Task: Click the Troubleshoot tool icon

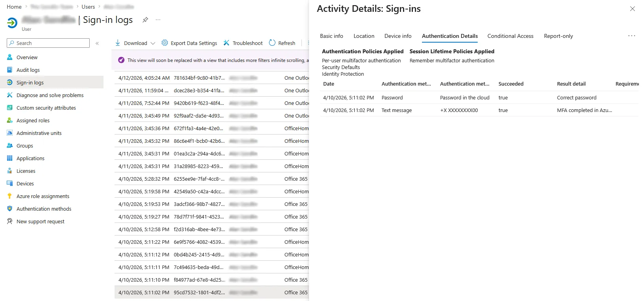Action: pyautogui.click(x=226, y=43)
